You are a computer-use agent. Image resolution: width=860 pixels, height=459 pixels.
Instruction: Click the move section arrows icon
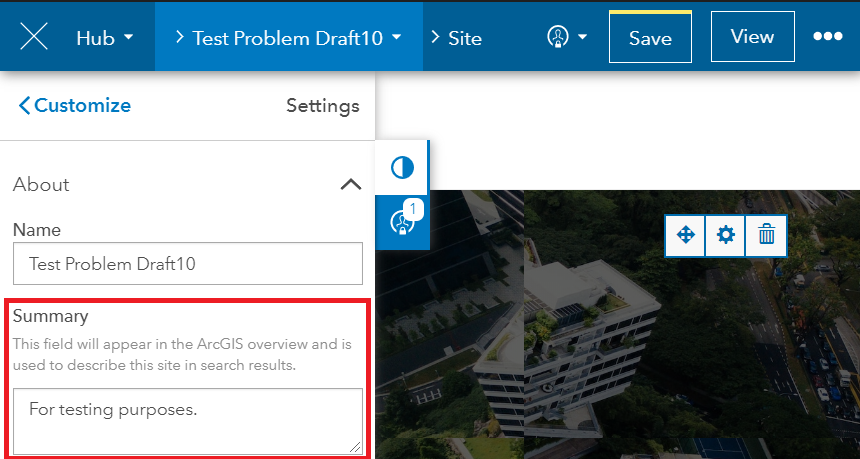686,235
